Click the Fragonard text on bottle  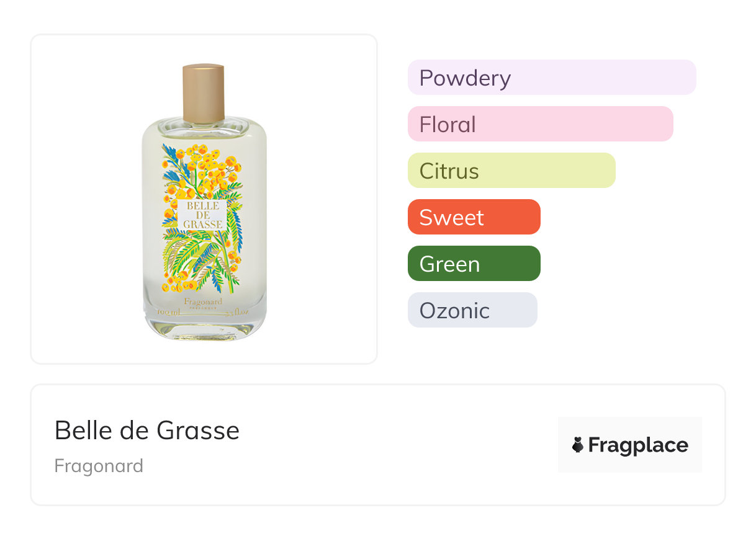204,301
